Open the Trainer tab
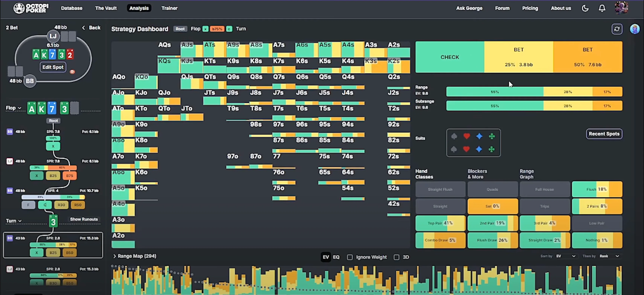 (x=169, y=8)
